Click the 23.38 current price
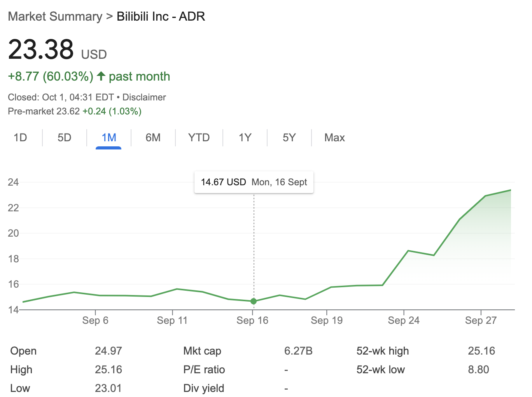 coord(41,49)
